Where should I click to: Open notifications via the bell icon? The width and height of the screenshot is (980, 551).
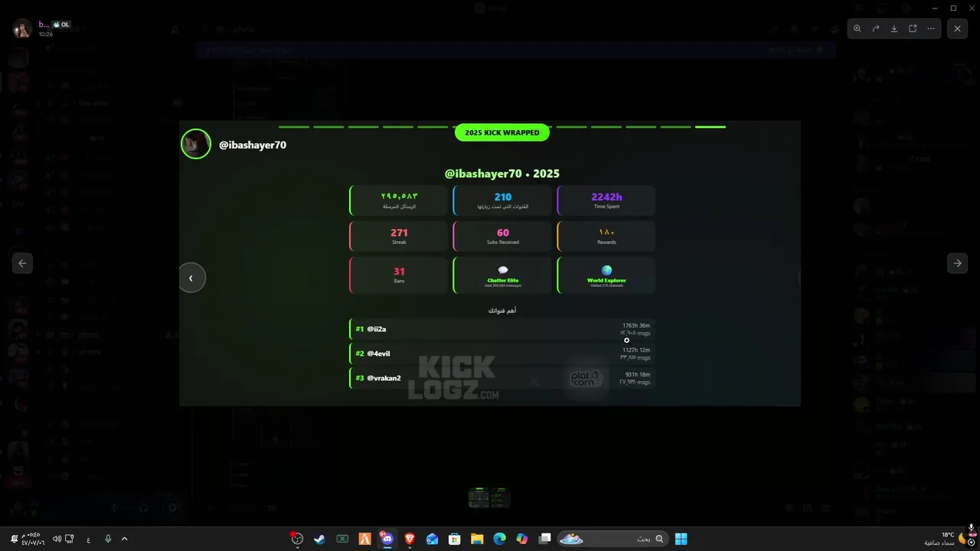(14, 539)
